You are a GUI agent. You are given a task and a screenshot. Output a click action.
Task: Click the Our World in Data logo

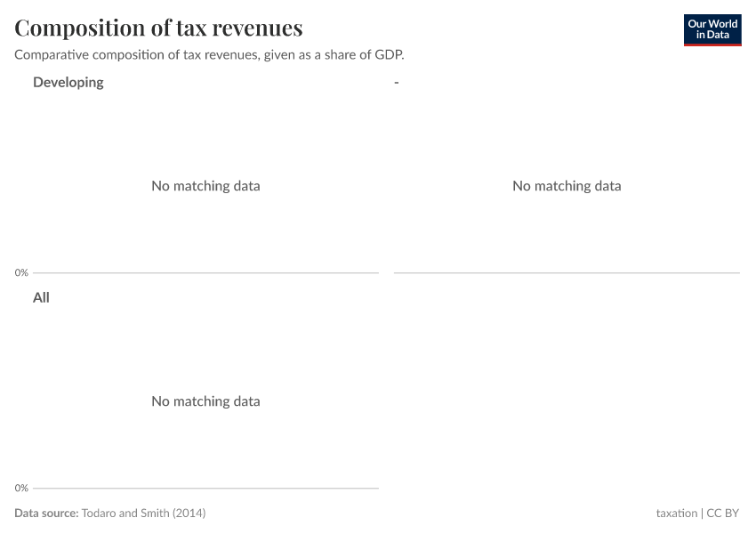click(712, 29)
